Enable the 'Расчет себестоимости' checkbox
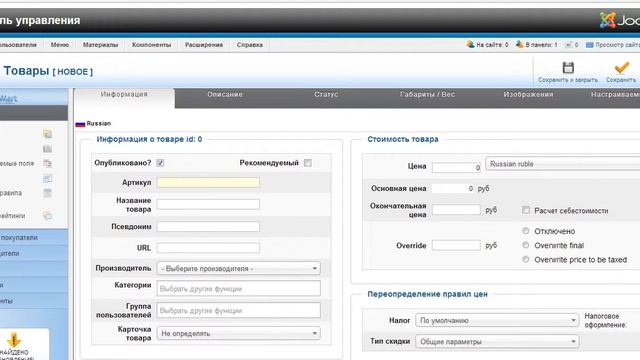Viewport: 640px width, 360px height. 526,210
